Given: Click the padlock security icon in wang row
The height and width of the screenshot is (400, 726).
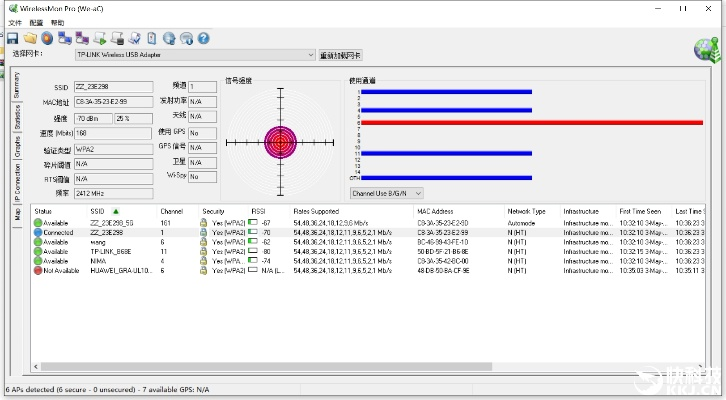Looking at the screenshot, I should click(x=204, y=242).
